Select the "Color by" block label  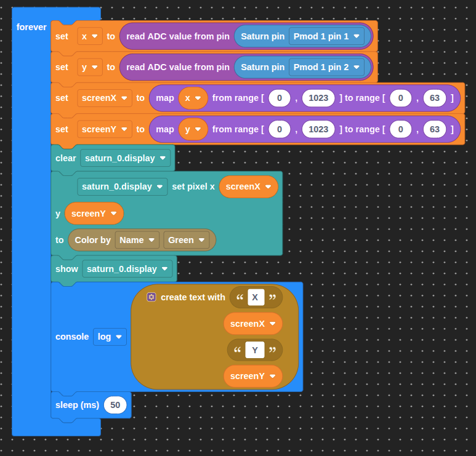coord(92,240)
